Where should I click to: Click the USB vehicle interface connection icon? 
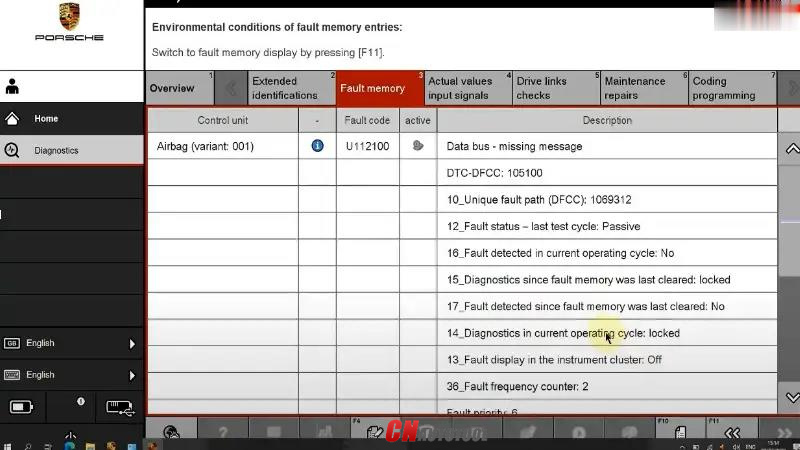(120, 408)
